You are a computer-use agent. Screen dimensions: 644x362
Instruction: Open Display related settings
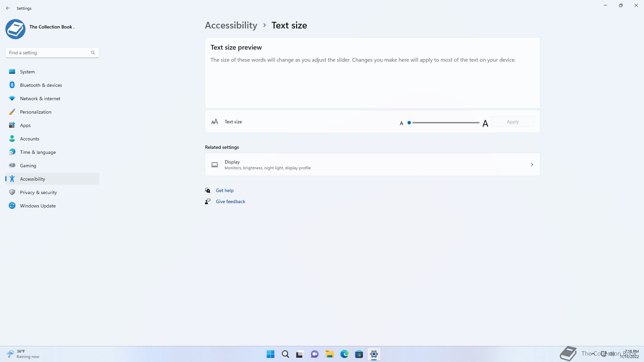point(372,165)
